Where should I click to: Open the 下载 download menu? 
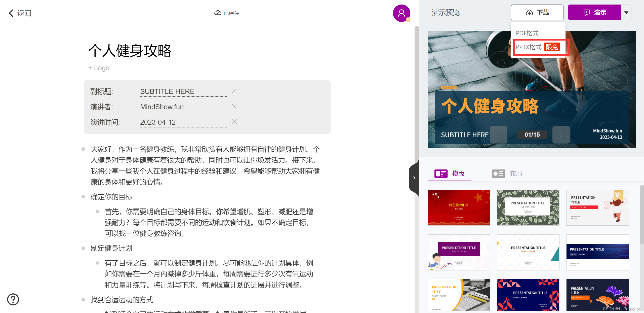[537, 13]
